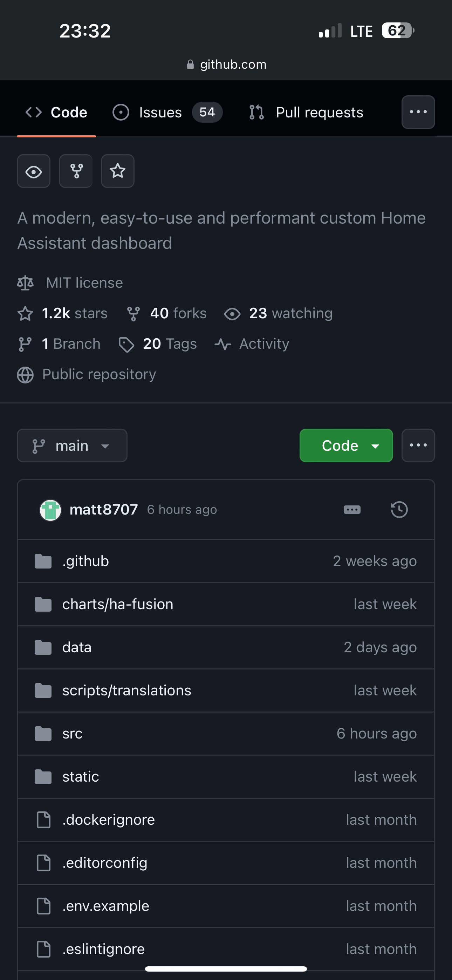The height and width of the screenshot is (980, 452).
Task: Open the src folder
Action: (x=72, y=734)
